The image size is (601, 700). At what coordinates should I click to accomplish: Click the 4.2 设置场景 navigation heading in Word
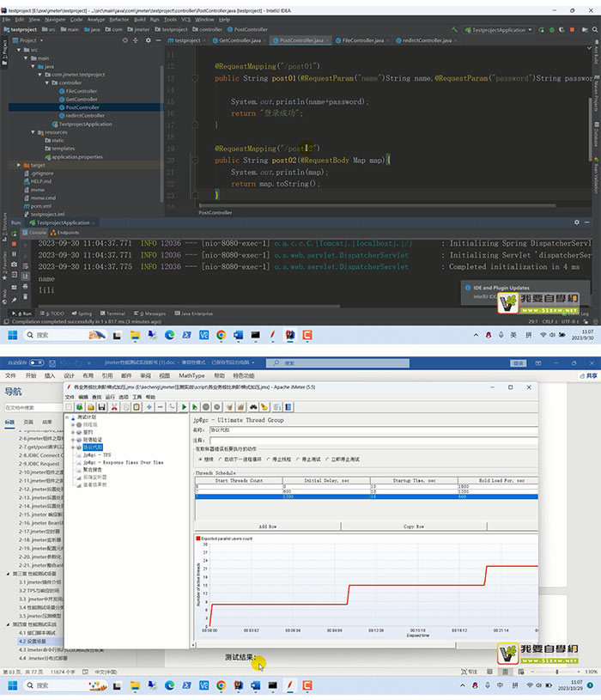pyautogui.click(x=33, y=641)
